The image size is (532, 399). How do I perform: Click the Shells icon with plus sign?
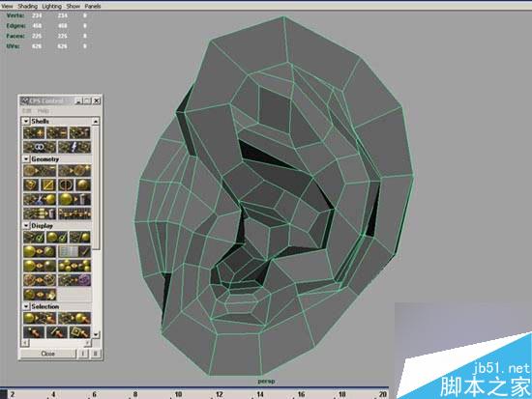(x=34, y=133)
